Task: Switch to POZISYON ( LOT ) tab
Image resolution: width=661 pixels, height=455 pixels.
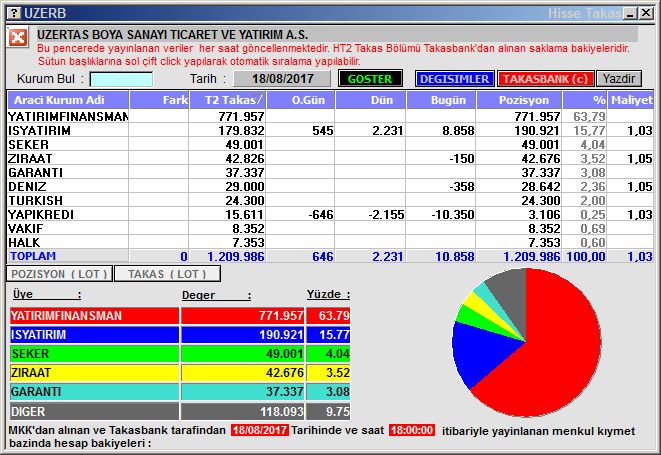Action: coord(59,274)
